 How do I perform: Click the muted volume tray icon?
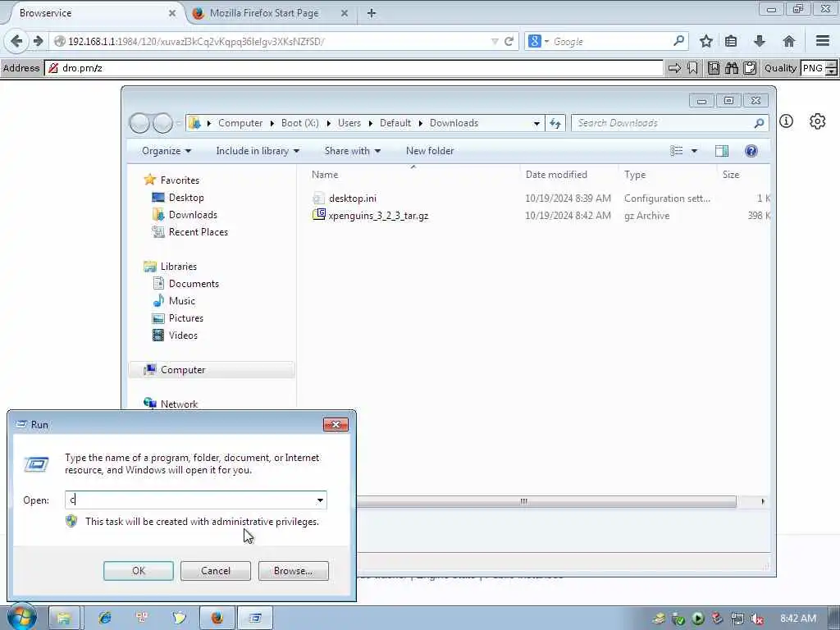757,619
